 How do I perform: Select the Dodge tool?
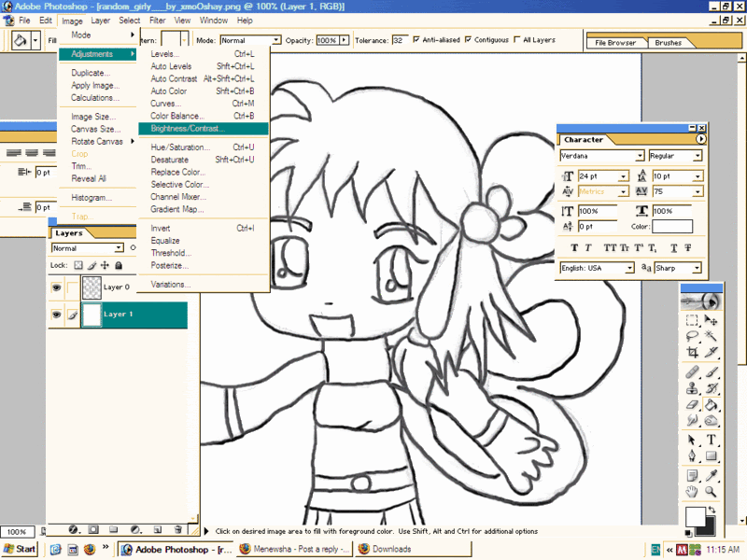711,421
